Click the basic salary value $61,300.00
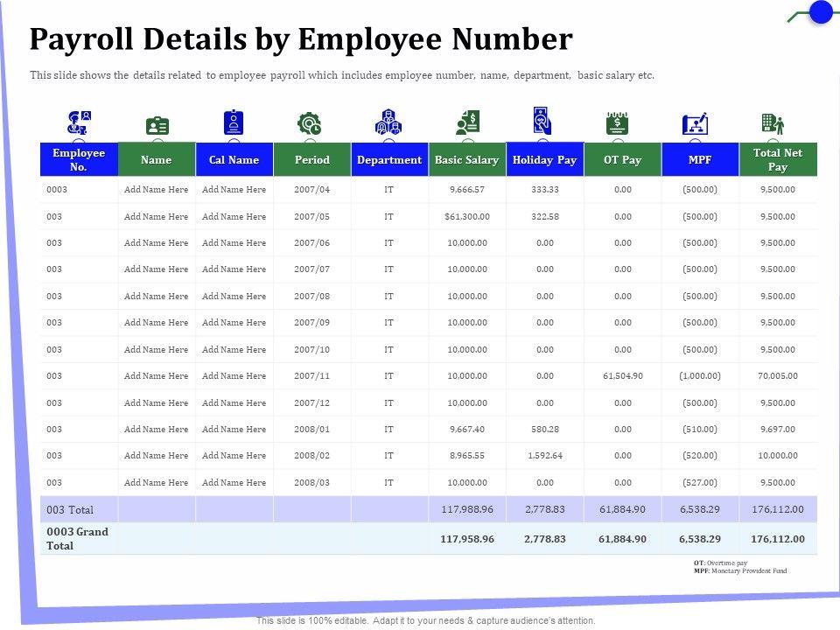Image resolution: width=840 pixels, height=630 pixels. (x=467, y=216)
